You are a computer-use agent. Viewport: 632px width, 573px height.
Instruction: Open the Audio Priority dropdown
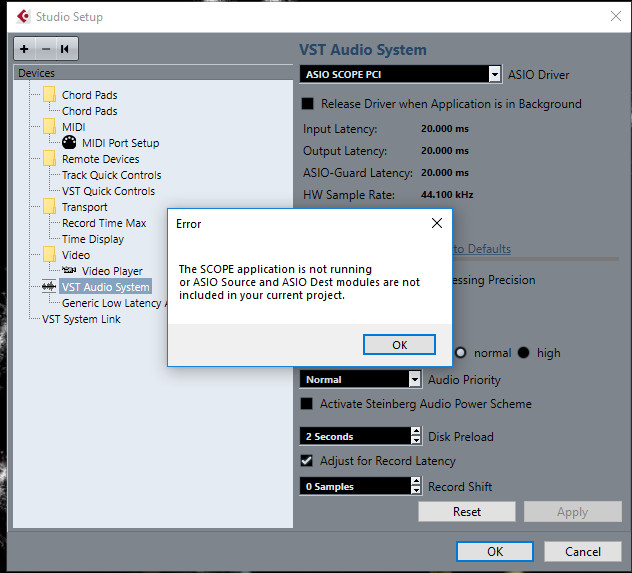tap(414, 379)
